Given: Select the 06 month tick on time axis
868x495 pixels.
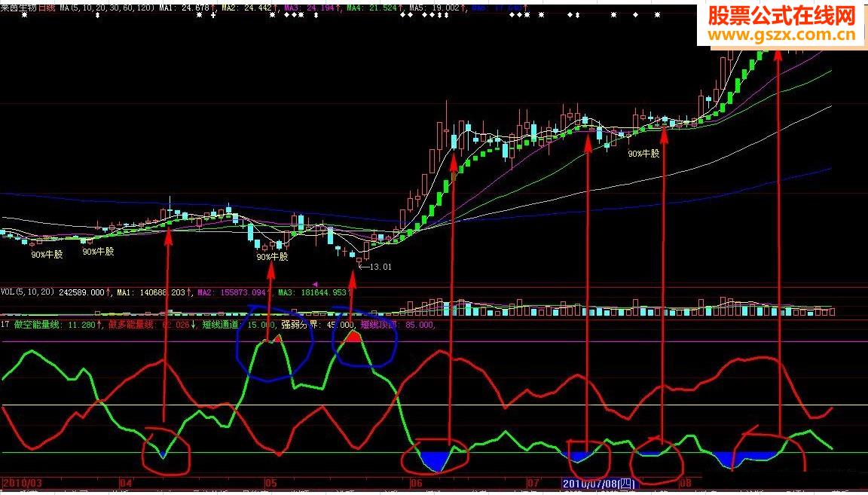Looking at the screenshot, I should [417, 484].
